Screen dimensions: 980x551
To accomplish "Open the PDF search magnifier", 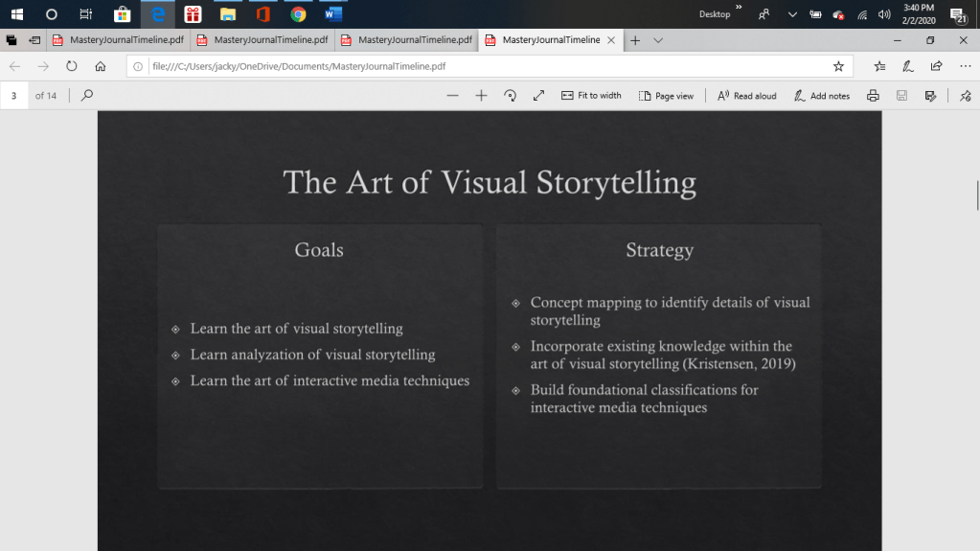I will (87, 96).
